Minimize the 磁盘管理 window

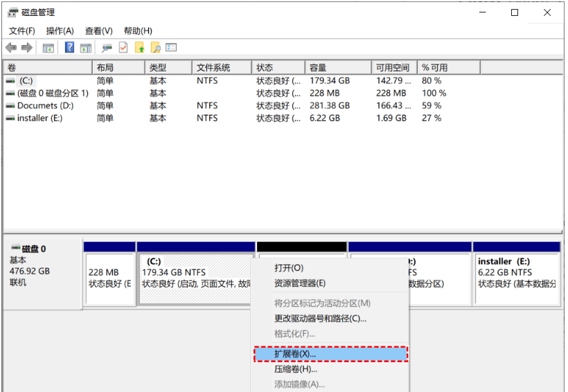pyautogui.click(x=483, y=12)
